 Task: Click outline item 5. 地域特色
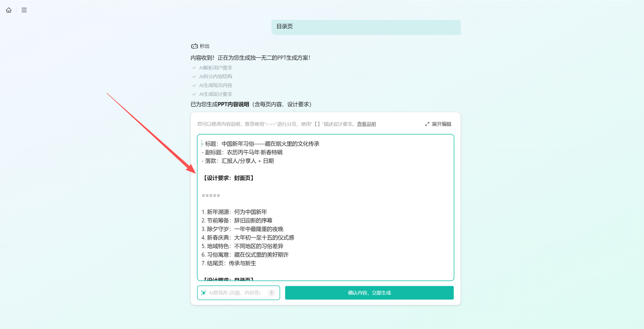tap(242, 246)
